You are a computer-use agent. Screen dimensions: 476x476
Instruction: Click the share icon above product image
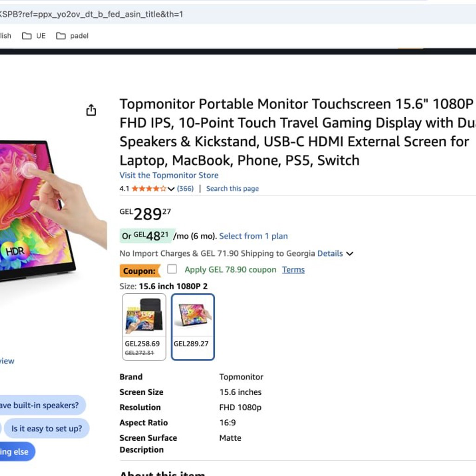pos(91,110)
